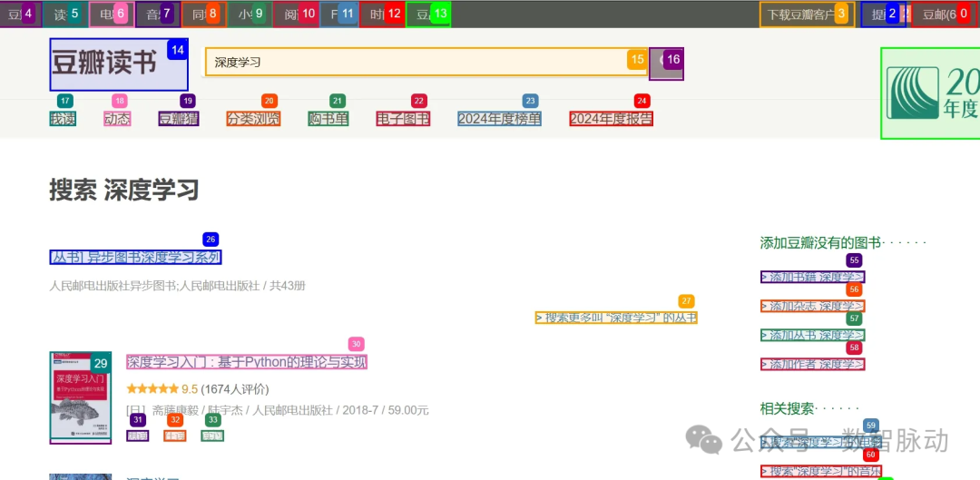Image resolution: width=980 pixels, height=480 pixels.
Task: Open FM in the top bar
Action: (x=339, y=15)
